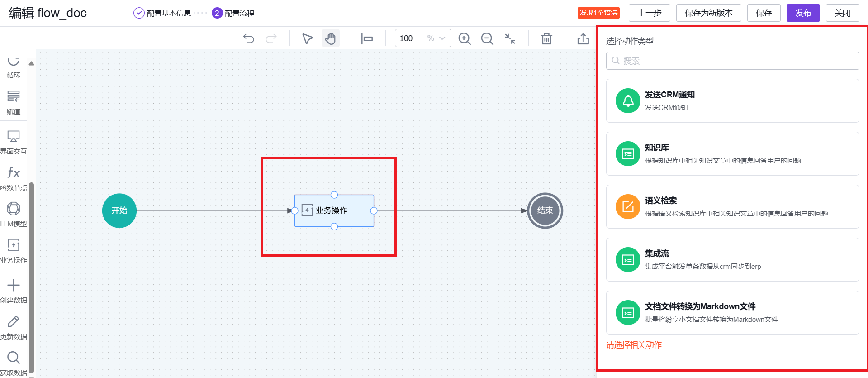Open the 发现1个错误 error badge

598,13
